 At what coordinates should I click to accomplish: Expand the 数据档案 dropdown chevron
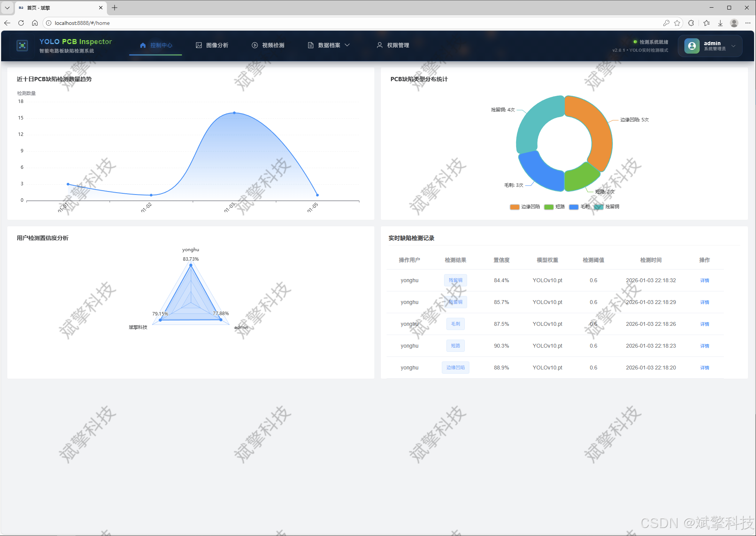pyautogui.click(x=347, y=45)
